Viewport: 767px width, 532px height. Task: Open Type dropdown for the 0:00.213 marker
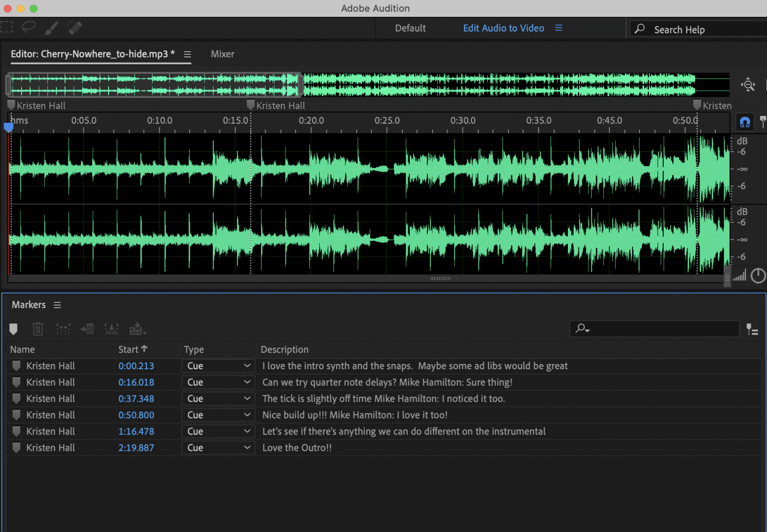[218, 366]
